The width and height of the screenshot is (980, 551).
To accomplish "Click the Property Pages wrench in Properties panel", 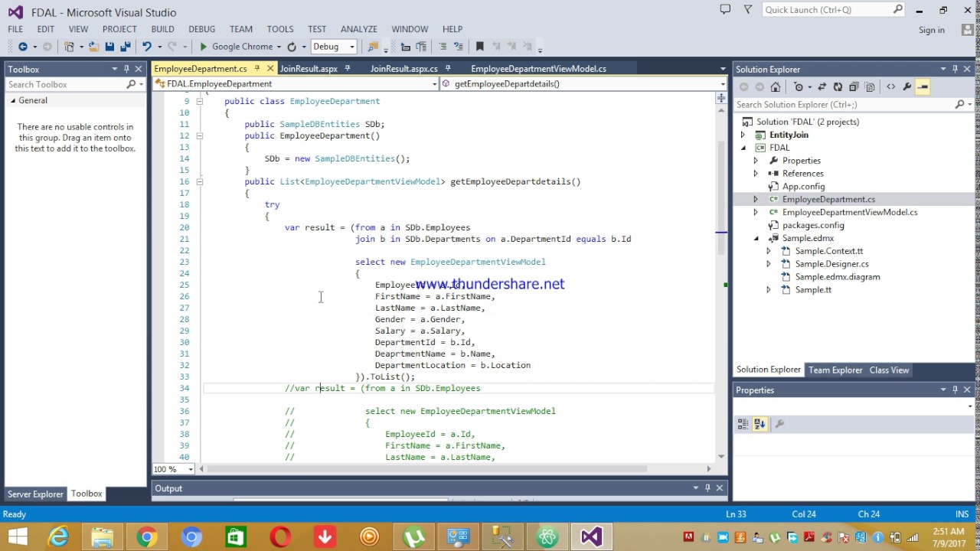I will [779, 424].
